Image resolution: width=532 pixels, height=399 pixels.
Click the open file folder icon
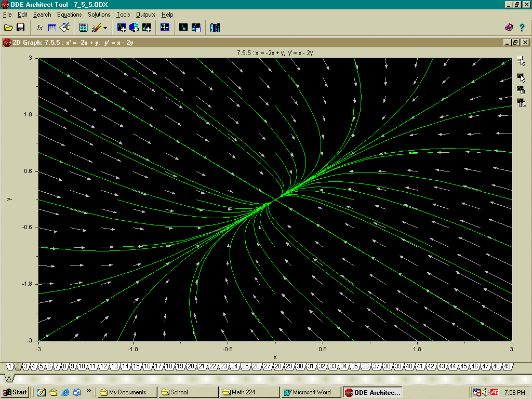pyautogui.click(x=8, y=28)
